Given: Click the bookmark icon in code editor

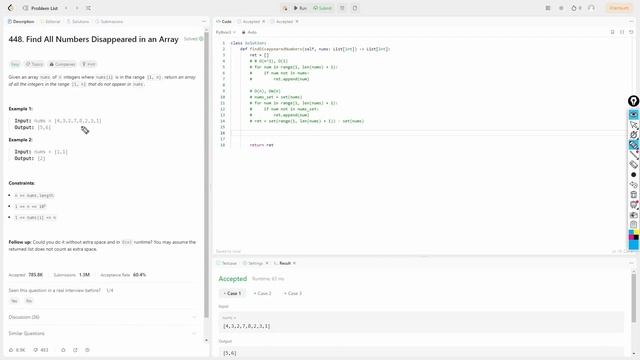Looking at the screenshot, I should click(612, 32).
